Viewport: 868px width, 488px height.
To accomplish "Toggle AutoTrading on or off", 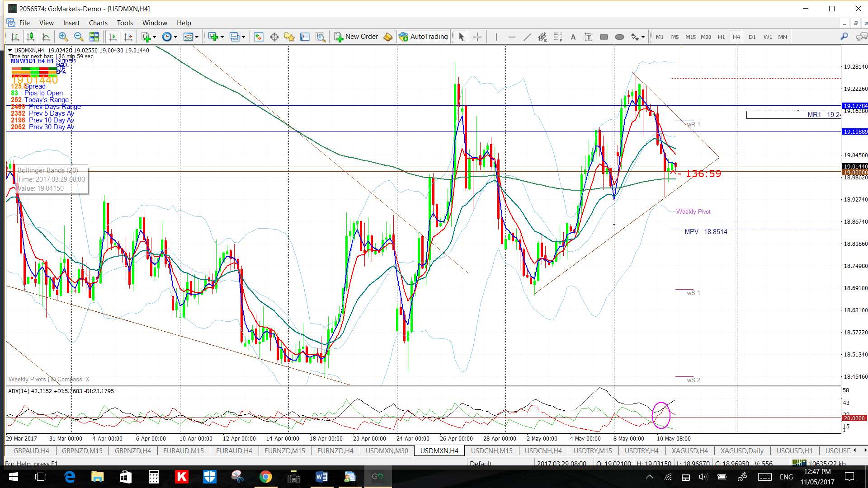I will (x=423, y=37).
